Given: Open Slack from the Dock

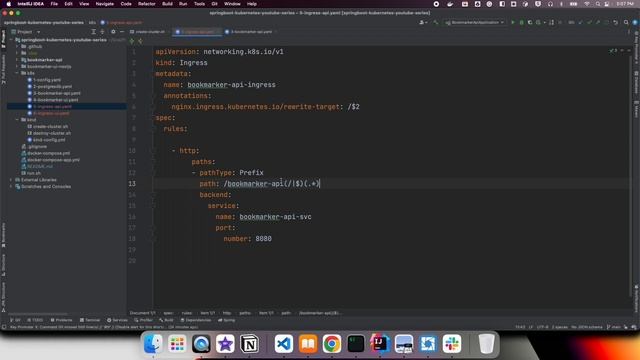Looking at the screenshot, I should 452,344.
